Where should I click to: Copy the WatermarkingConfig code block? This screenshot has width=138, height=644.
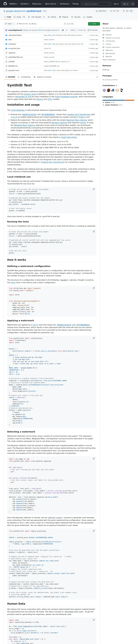pos(94,288)
